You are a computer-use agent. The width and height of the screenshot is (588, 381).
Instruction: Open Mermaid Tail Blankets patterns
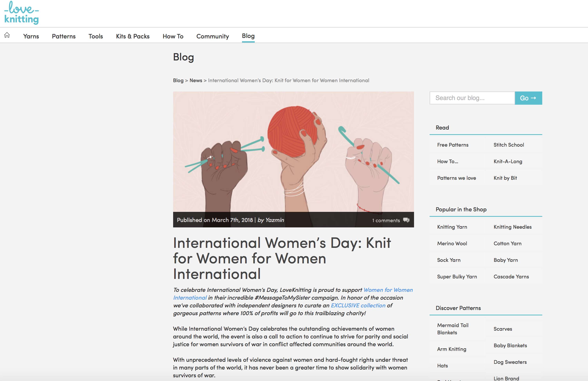click(x=453, y=329)
